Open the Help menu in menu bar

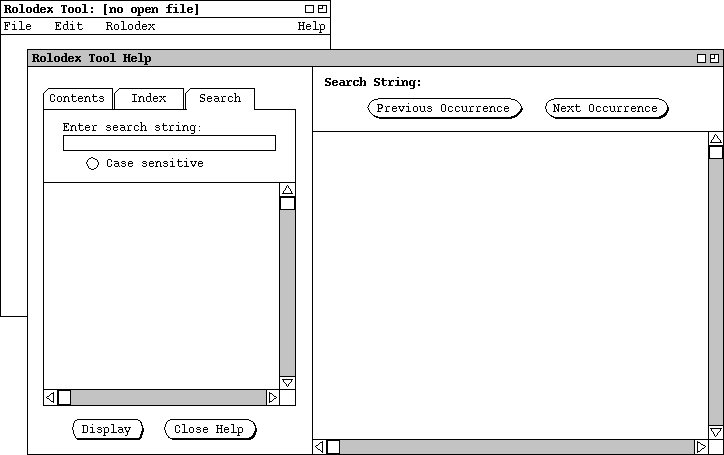coord(311,26)
